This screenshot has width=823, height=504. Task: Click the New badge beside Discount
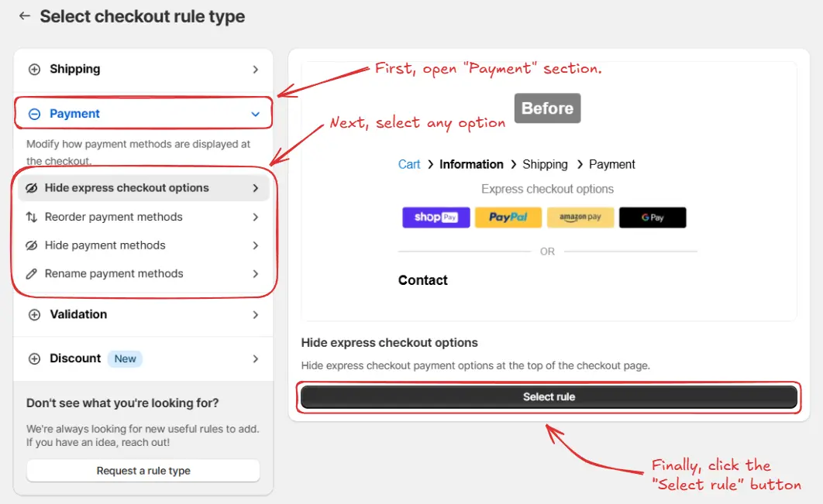[x=125, y=358]
